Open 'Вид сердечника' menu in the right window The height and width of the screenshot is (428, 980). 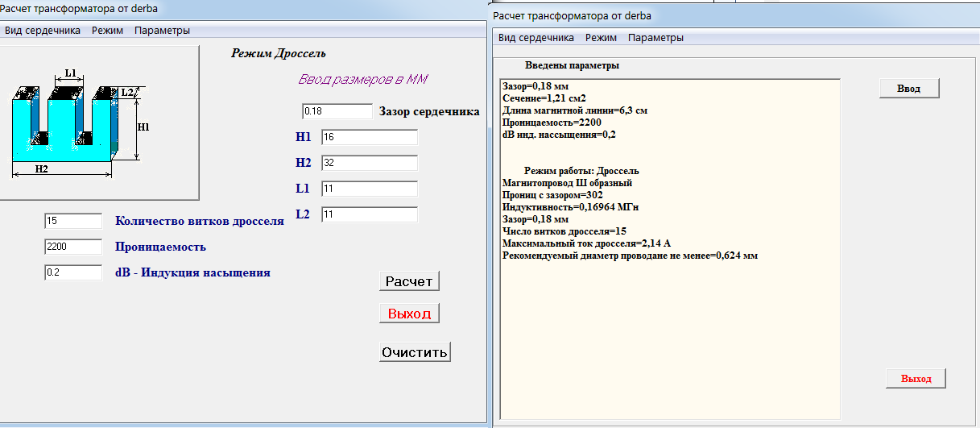[x=536, y=37]
